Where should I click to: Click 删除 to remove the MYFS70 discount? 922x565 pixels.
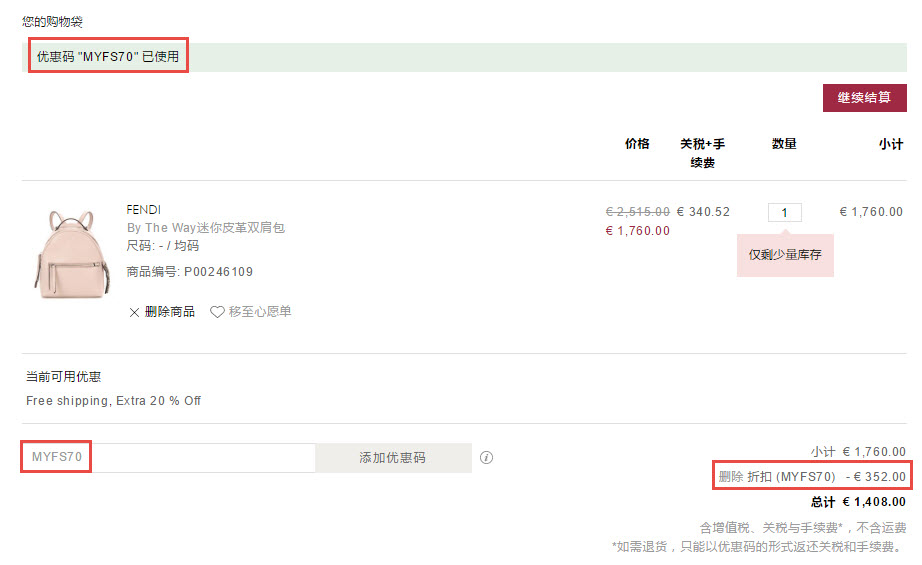point(731,476)
